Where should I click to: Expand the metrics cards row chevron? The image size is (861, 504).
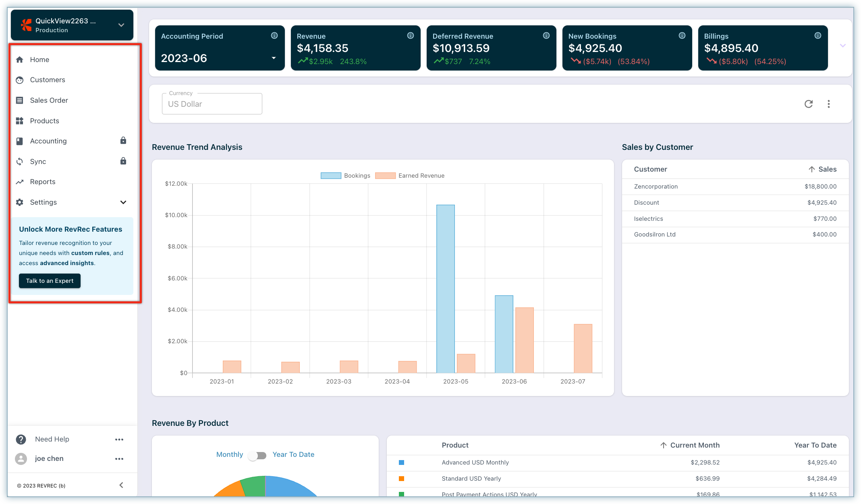click(x=842, y=46)
